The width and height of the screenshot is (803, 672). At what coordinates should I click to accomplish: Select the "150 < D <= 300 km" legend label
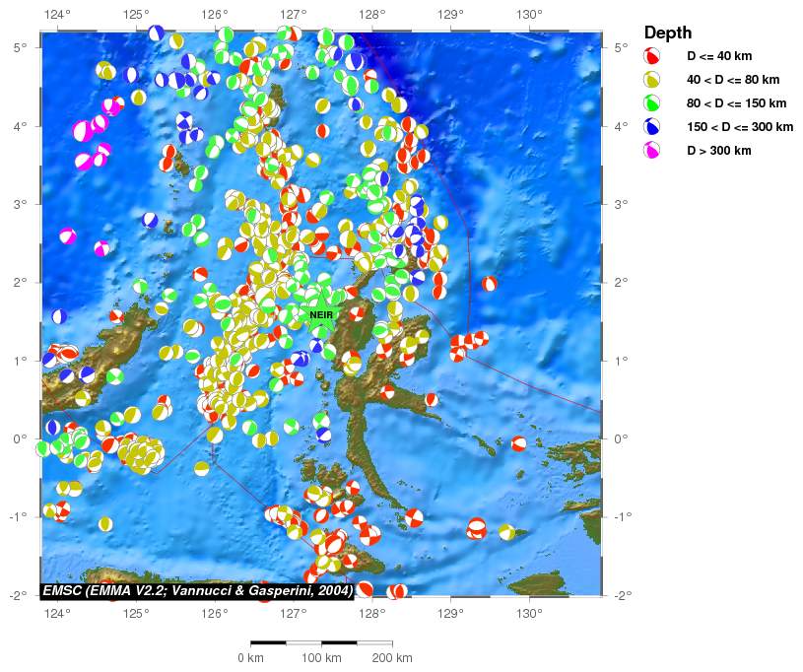point(740,126)
